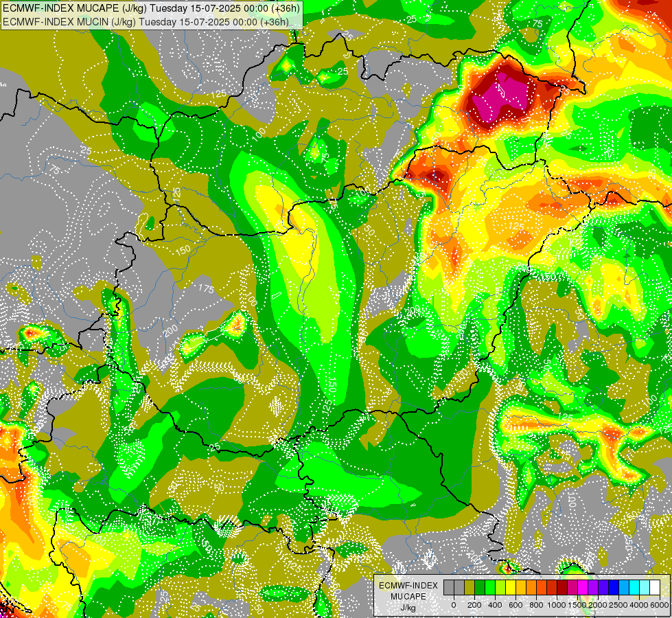Click the MUCIN title line at top
672x618 pixels.
[x=146, y=21]
